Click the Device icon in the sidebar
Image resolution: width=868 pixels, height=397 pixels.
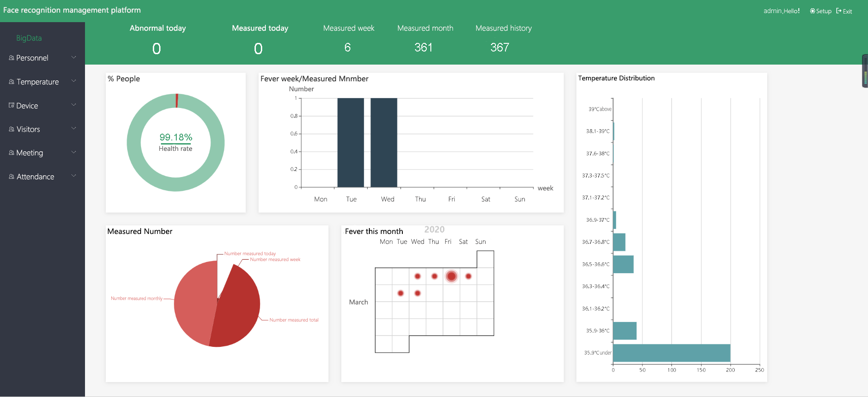11,105
